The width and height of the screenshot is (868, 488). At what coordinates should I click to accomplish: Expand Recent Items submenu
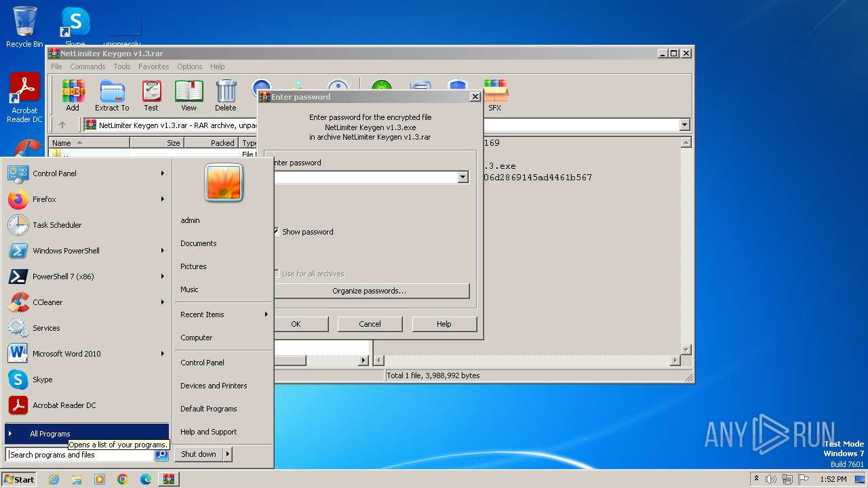point(224,314)
